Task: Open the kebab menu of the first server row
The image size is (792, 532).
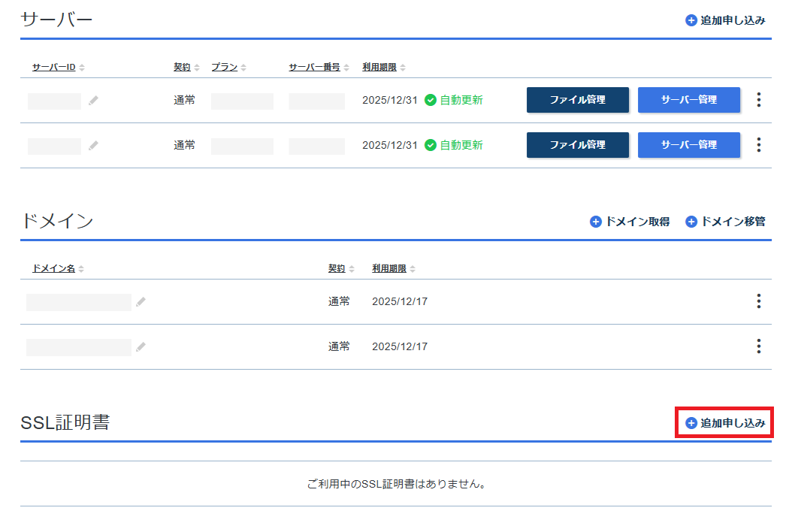Action: tap(759, 99)
